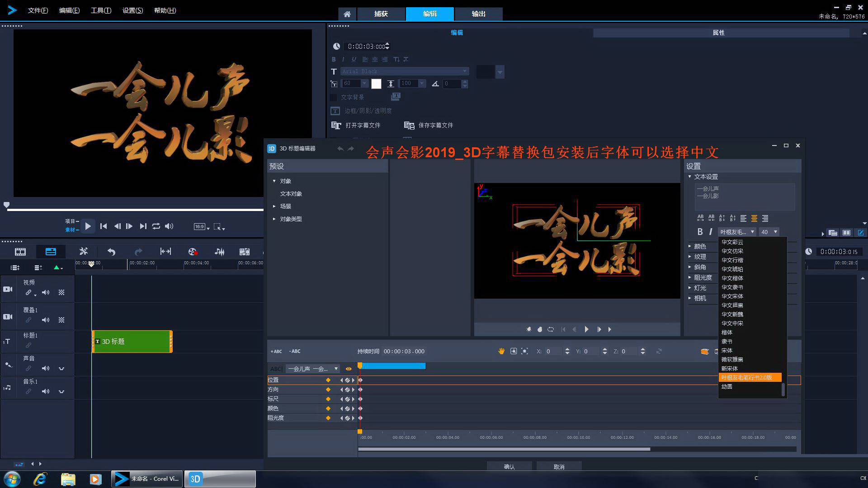Click the white font color swatch
The image size is (868, 488).
(376, 84)
